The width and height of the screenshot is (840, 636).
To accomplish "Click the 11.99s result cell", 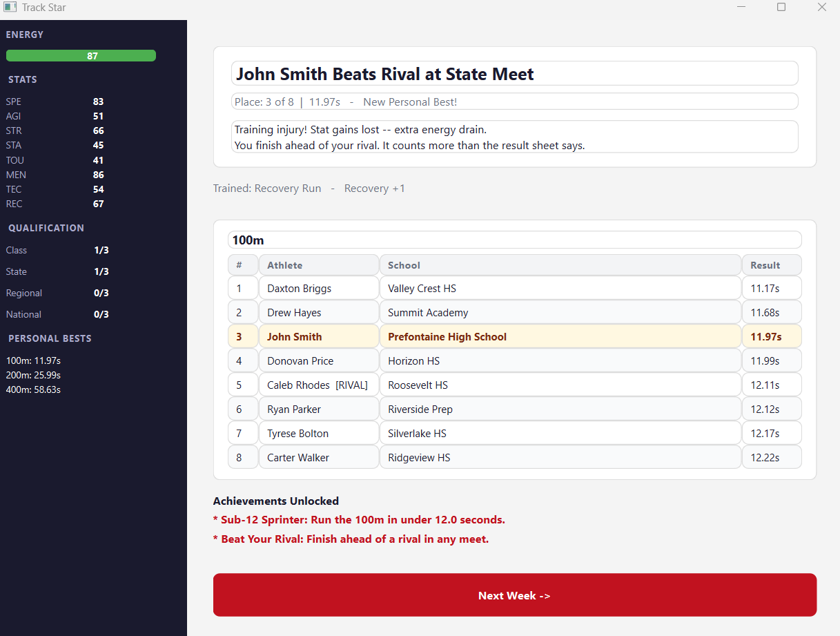I will pyautogui.click(x=772, y=360).
